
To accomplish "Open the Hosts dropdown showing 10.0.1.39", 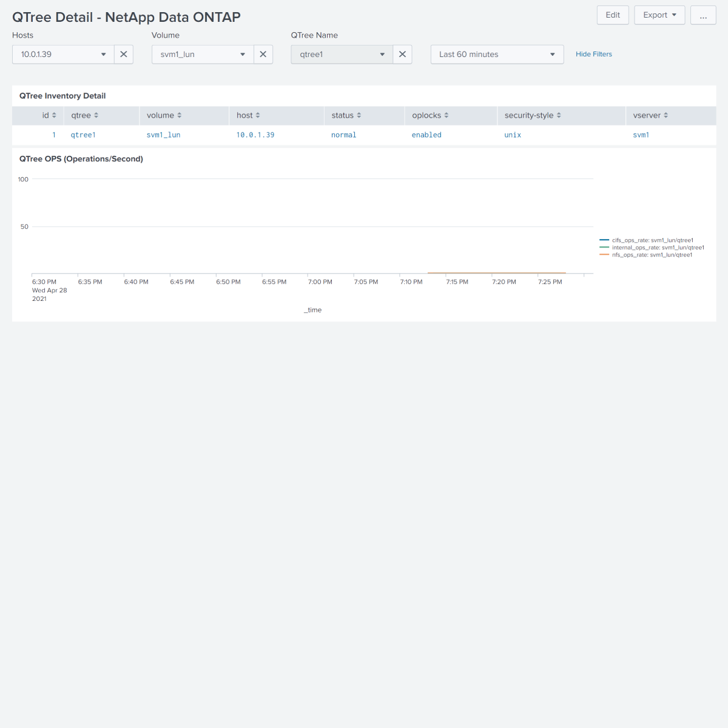I will [63, 54].
